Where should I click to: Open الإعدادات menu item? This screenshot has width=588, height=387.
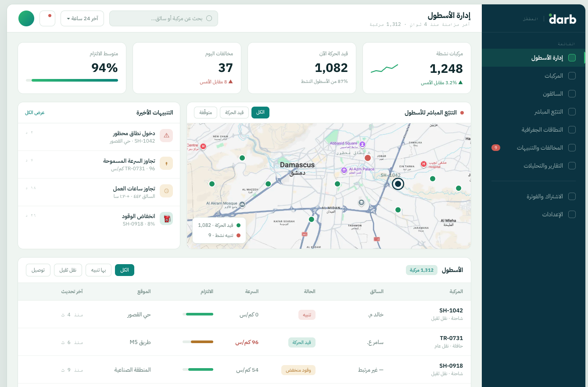pyautogui.click(x=534, y=214)
